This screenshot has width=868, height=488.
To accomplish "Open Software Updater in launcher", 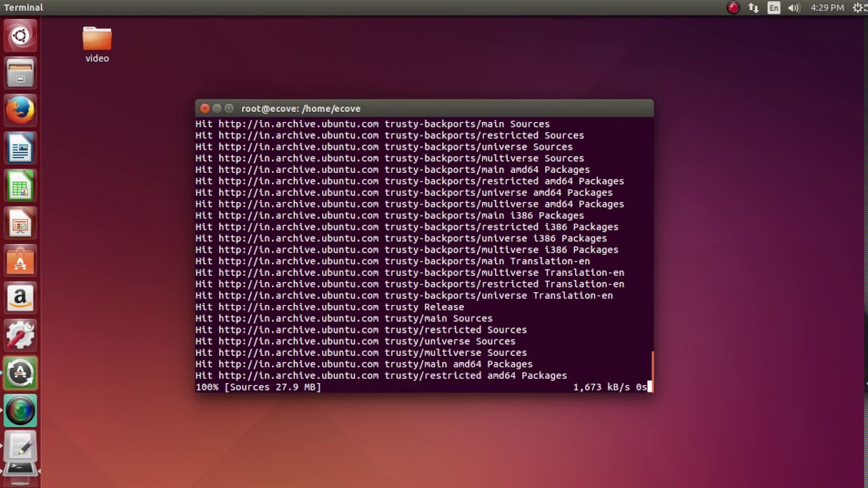I will point(20,373).
